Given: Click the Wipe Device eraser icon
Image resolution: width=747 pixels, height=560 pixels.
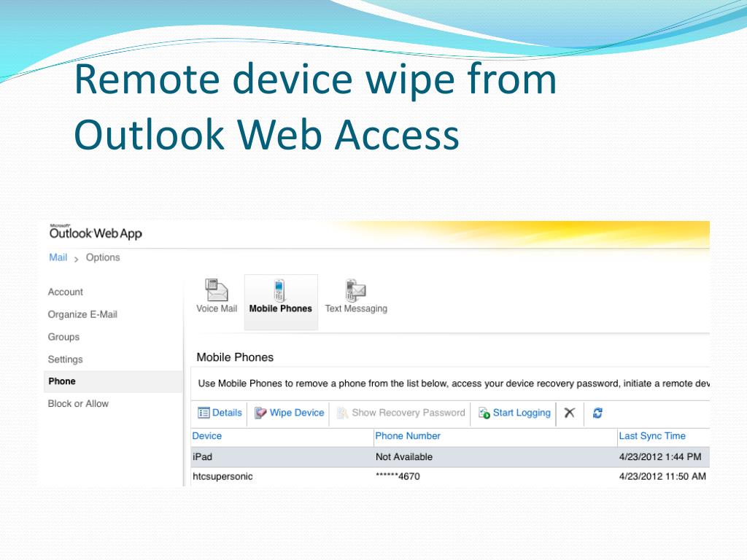Looking at the screenshot, I should (260, 413).
